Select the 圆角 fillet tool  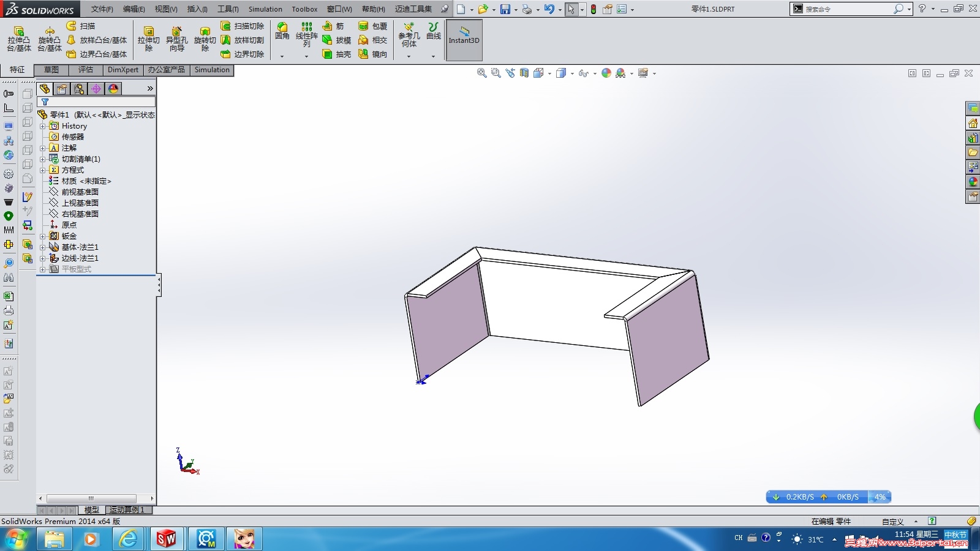[282, 31]
